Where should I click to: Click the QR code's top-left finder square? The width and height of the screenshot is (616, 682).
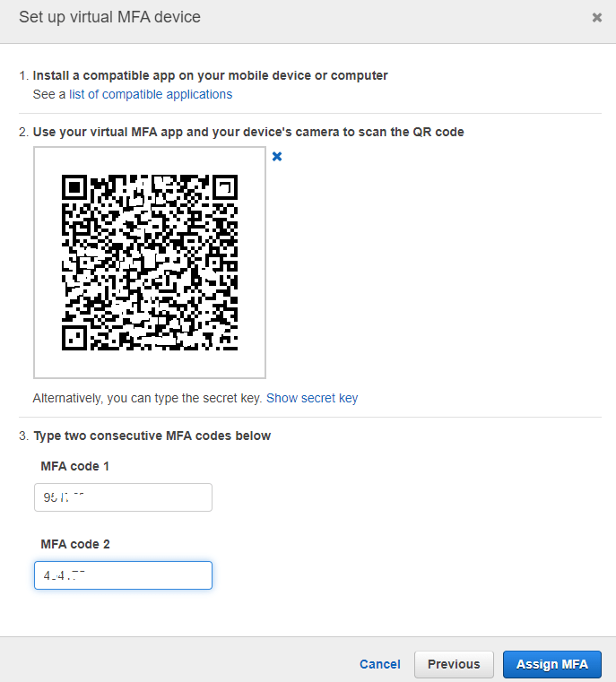[x=74, y=187]
